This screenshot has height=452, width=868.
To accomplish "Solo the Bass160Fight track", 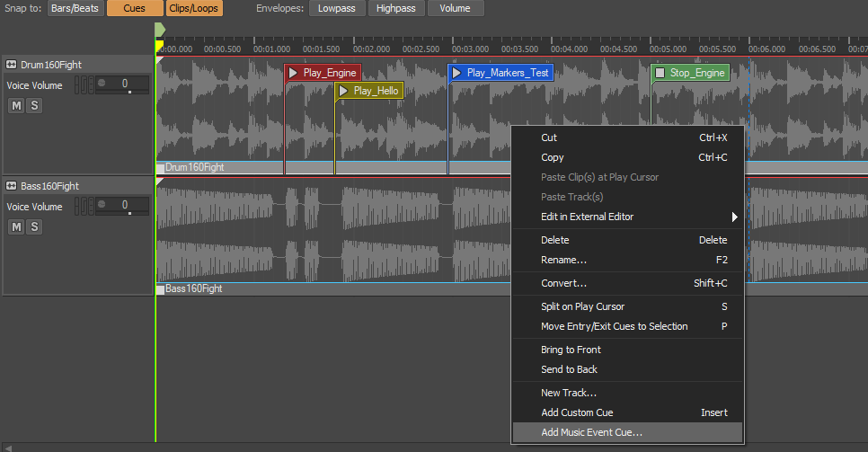I will 34,226.
